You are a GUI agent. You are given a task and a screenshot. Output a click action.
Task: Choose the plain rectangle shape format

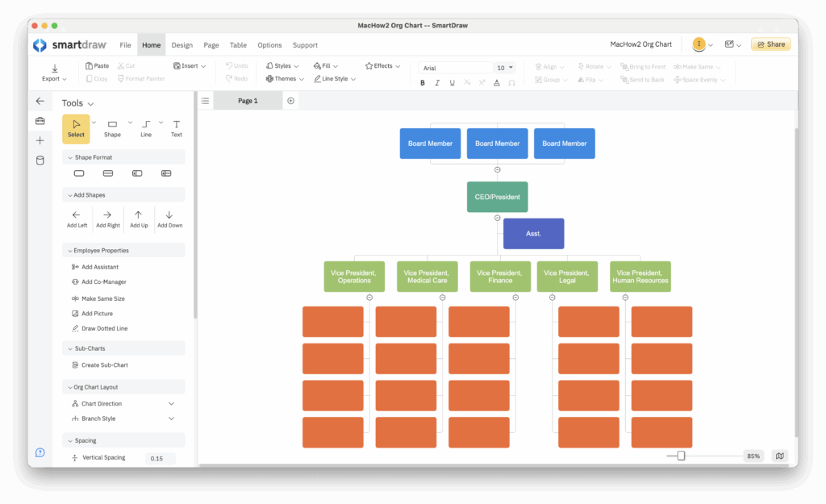point(79,173)
